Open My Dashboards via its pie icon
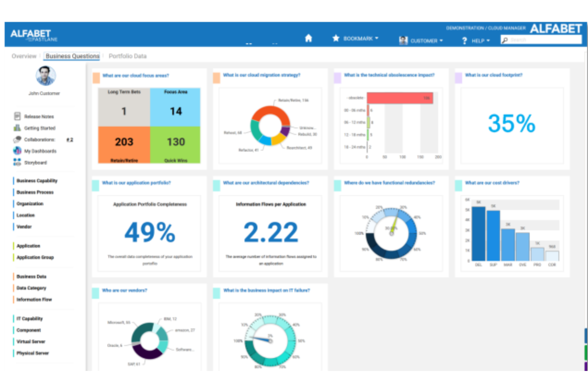 coord(17,151)
